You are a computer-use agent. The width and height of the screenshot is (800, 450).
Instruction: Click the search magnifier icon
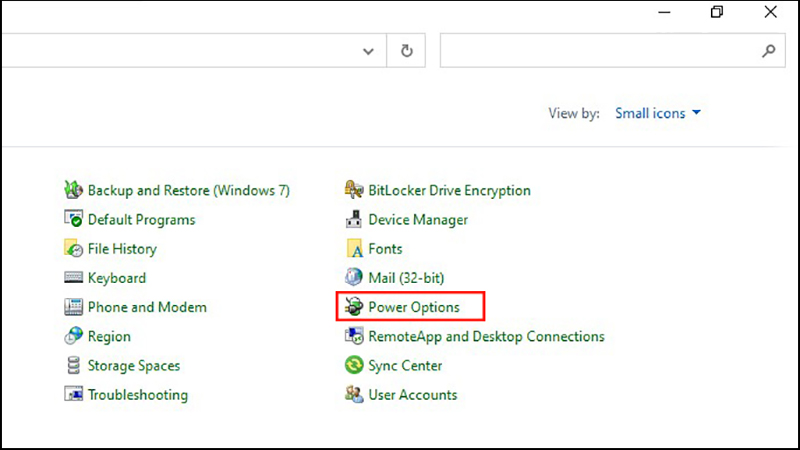[x=768, y=51]
